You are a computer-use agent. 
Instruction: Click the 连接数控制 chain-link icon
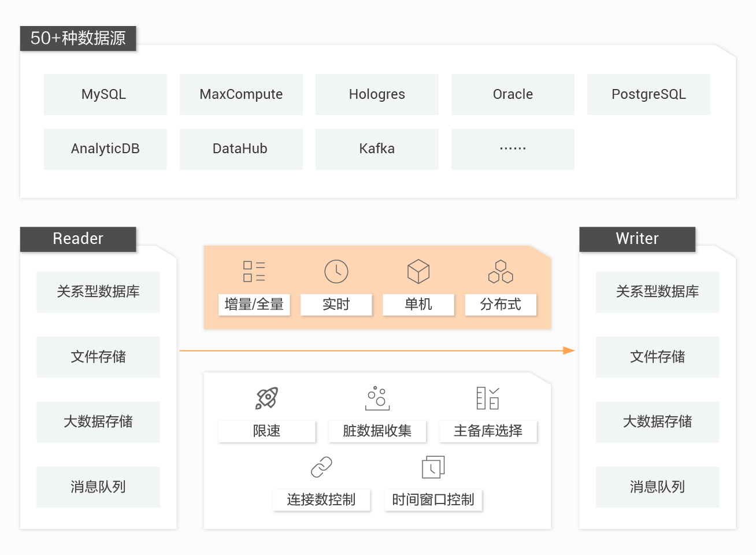[321, 467]
